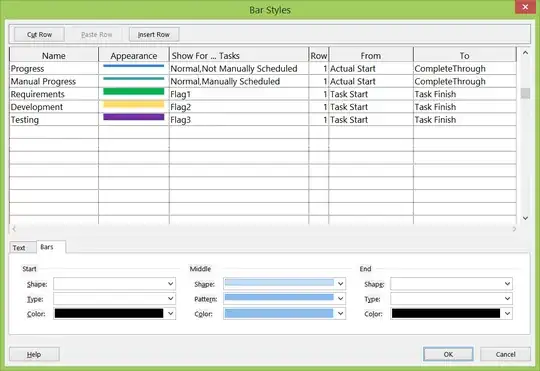
Task: Click 'Normal,Not Manually Scheduled' cell
Action: pos(239,69)
